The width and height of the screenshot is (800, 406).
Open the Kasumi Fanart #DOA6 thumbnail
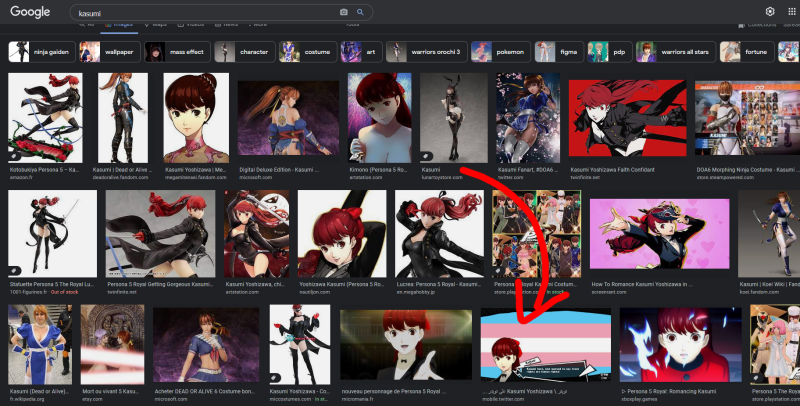coord(528,118)
